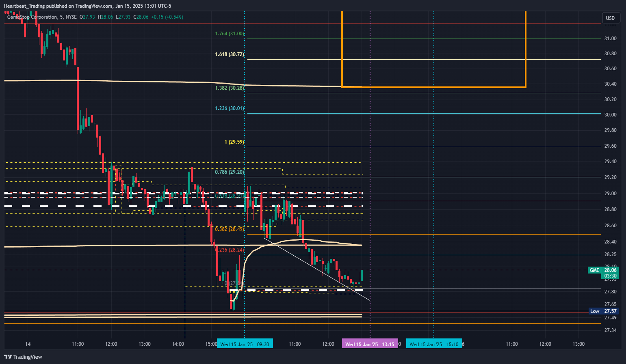
Task: Click the 30.60 price axis label
Action: click(x=610, y=69)
